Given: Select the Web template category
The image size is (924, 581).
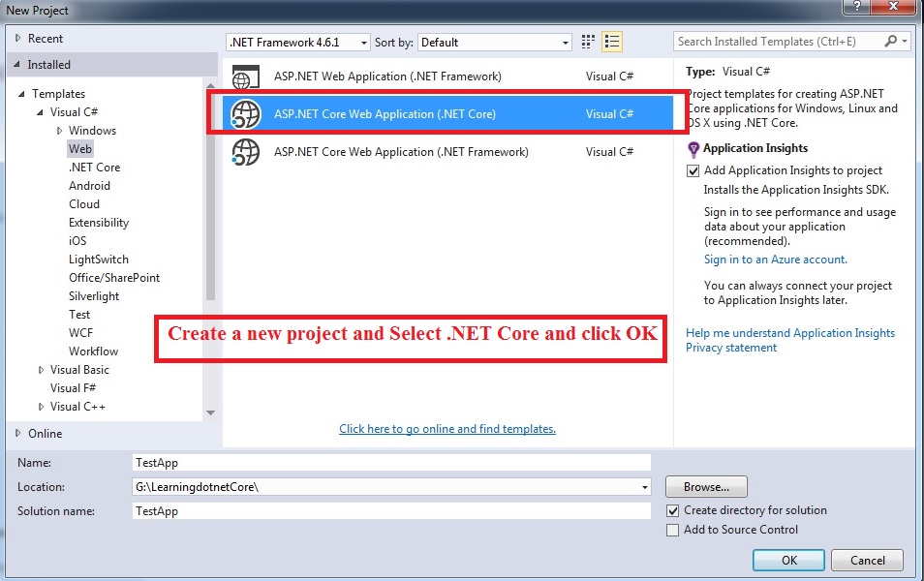Looking at the screenshot, I should [x=80, y=149].
